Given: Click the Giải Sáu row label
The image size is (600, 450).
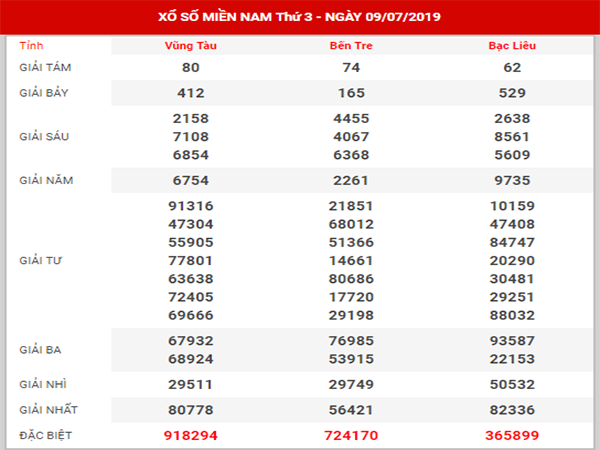Looking at the screenshot, I should [x=46, y=136].
